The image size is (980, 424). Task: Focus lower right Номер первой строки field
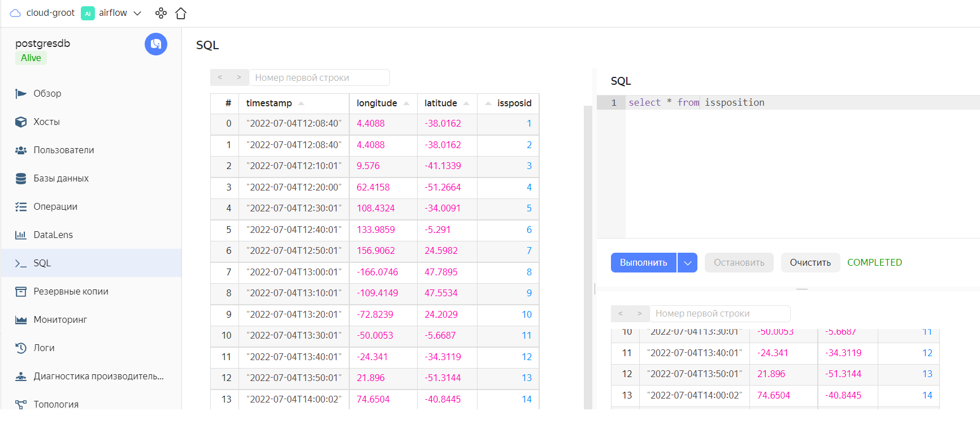[x=720, y=313]
